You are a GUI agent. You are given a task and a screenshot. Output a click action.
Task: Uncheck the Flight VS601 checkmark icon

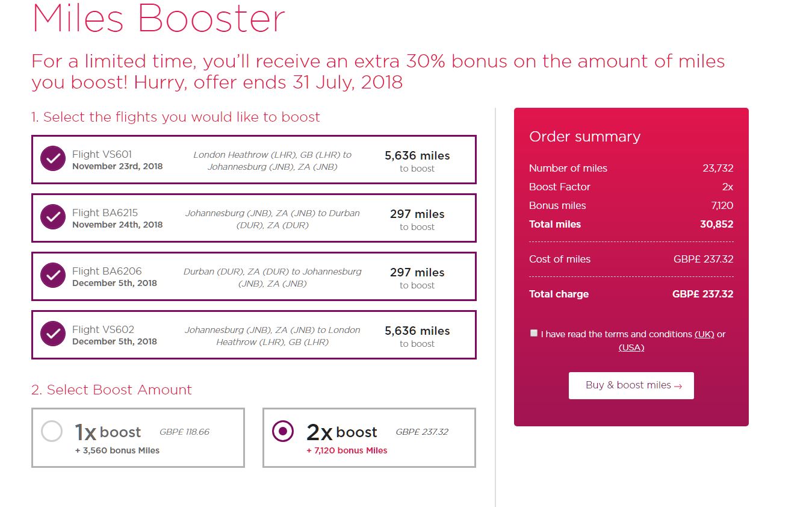[53, 159]
